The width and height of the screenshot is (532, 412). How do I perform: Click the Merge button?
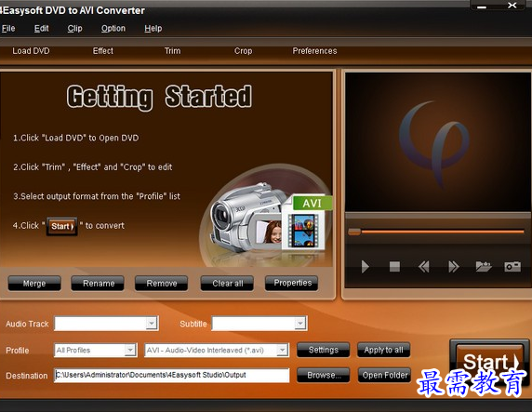coord(34,284)
